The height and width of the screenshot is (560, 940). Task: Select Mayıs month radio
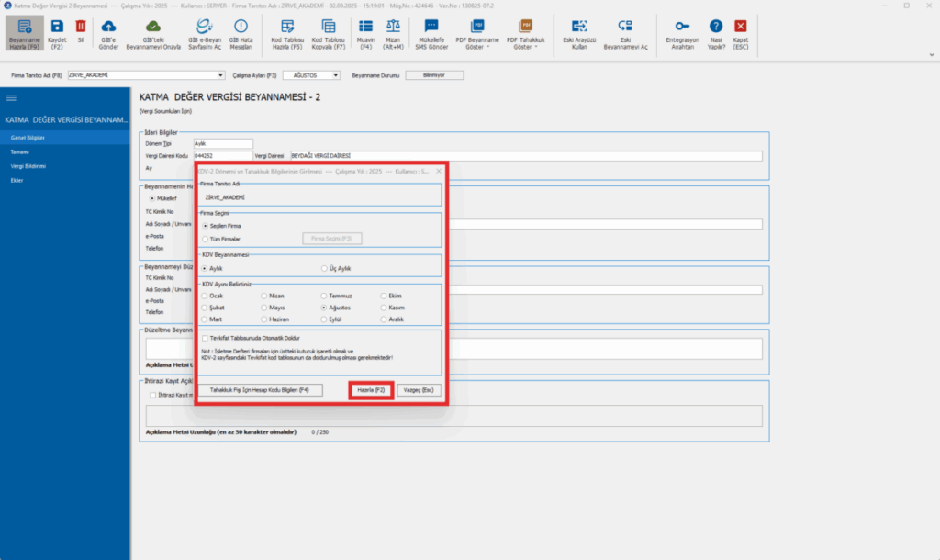[263, 308]
